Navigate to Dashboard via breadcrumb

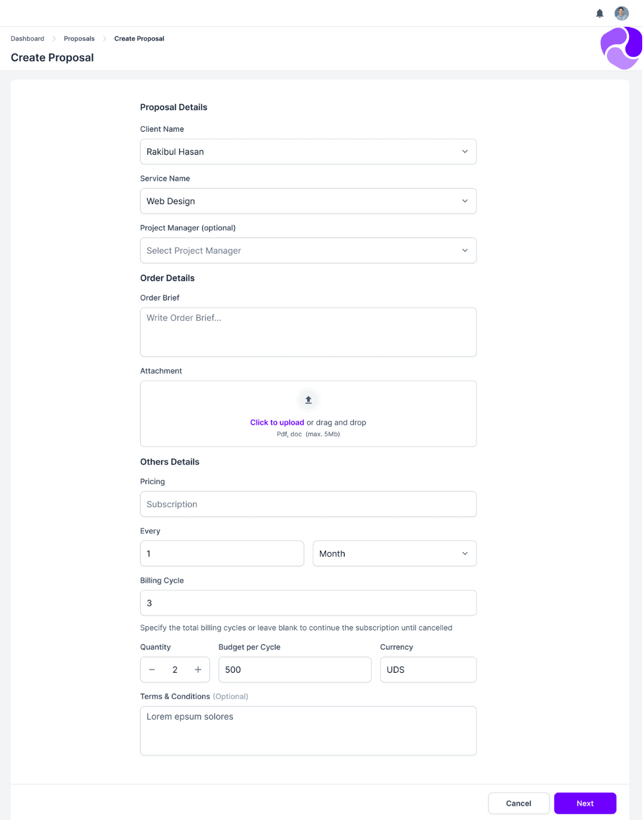click(x=27, y=38)
